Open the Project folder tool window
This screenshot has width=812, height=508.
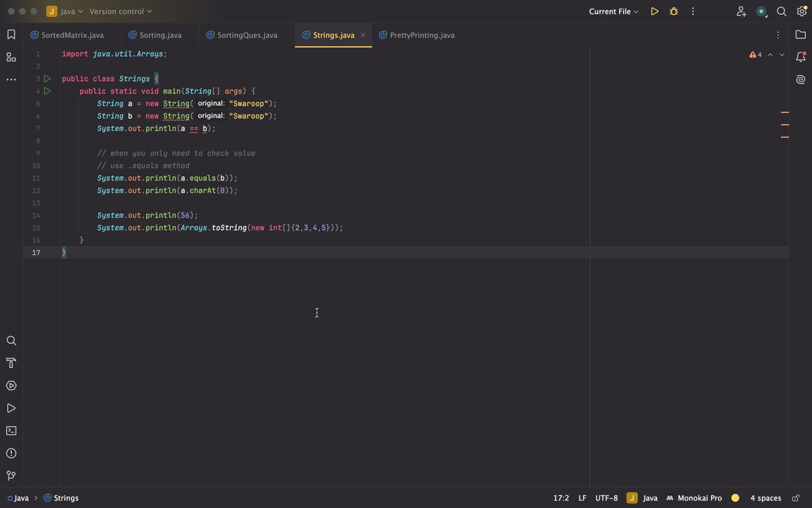[x=800, y=35]
